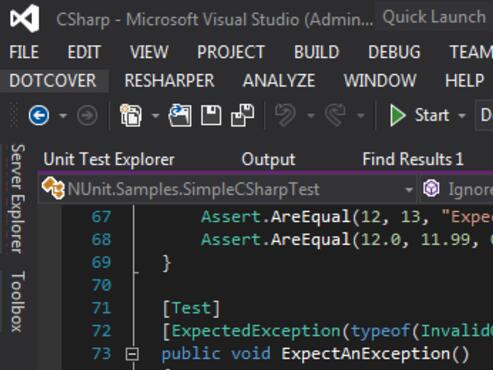Click the Redo arrow icon
The image size is (493, 370).
(x=335, y=115)
